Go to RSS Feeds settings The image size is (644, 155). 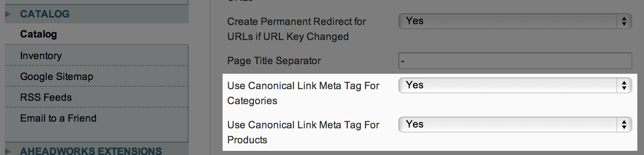point(46,97)
